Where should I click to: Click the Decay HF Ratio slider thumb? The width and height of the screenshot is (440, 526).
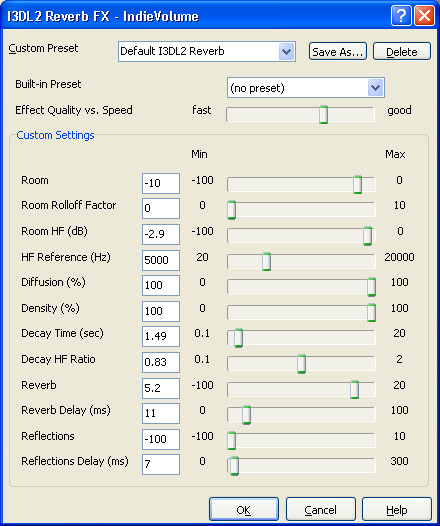pos(301,364)
